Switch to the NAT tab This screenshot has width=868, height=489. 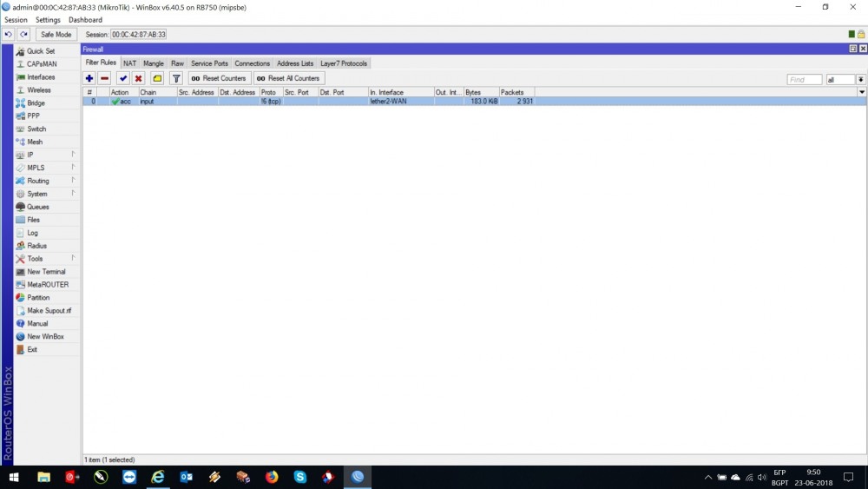tap(129, 63)
